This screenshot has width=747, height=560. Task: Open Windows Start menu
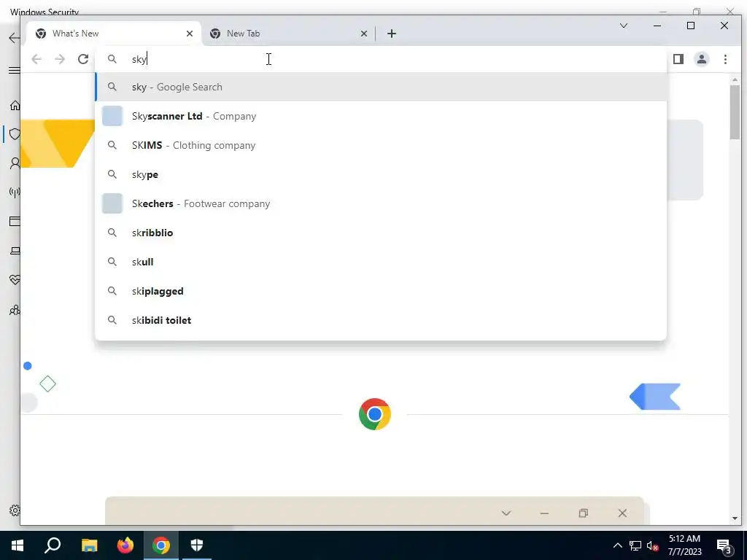[18, 545]
